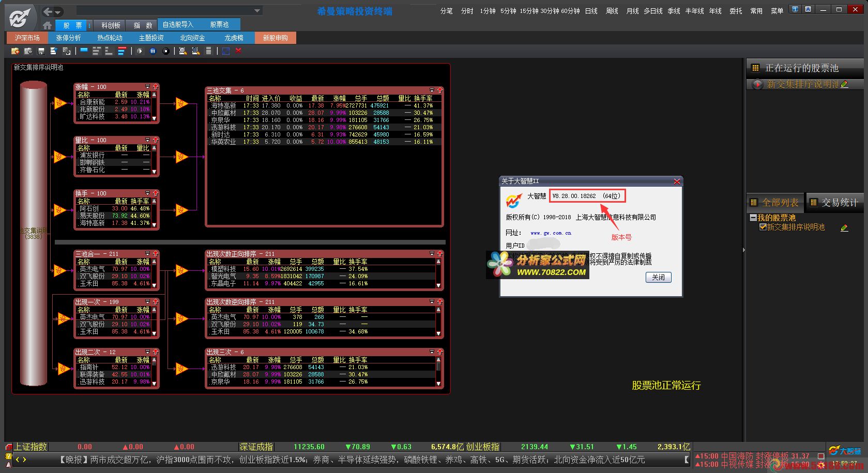Open dropdown menu of 量比 - 100 panel
The height and width of the screenshot is (473, 868).
click(147, 140)
